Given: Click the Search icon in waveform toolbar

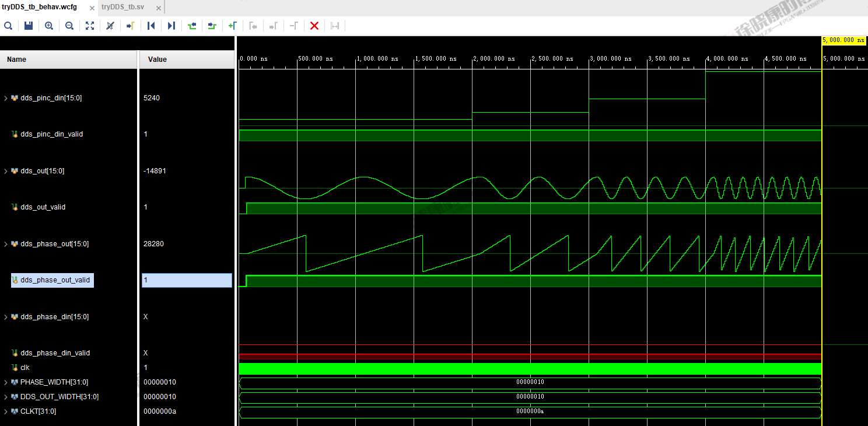Looking at the screenshot, I should pos(8,26).
